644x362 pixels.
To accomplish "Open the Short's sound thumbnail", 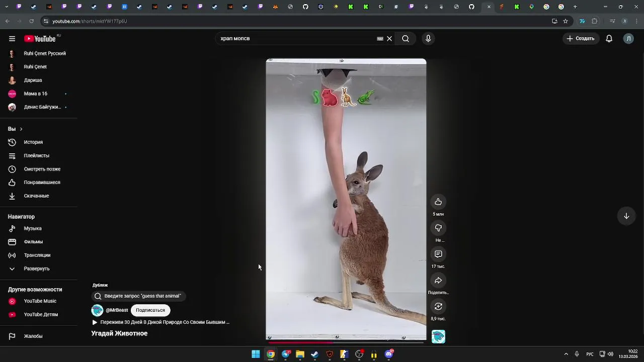I will tap(438, 336).
